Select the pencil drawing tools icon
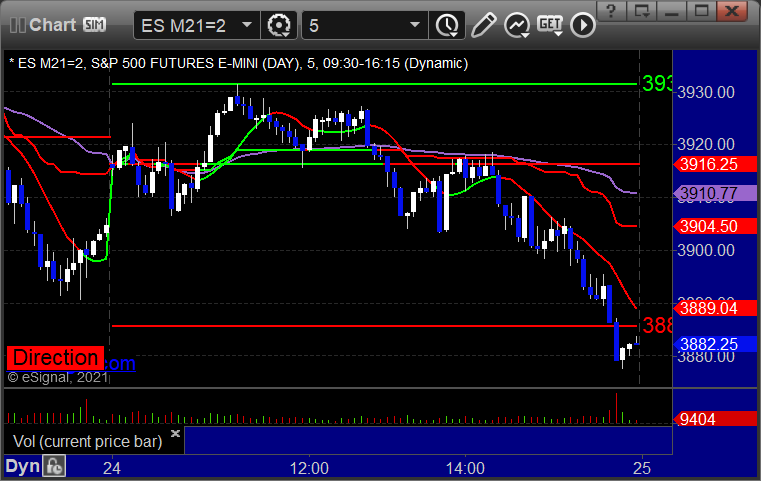 click(x=483, y=25)
